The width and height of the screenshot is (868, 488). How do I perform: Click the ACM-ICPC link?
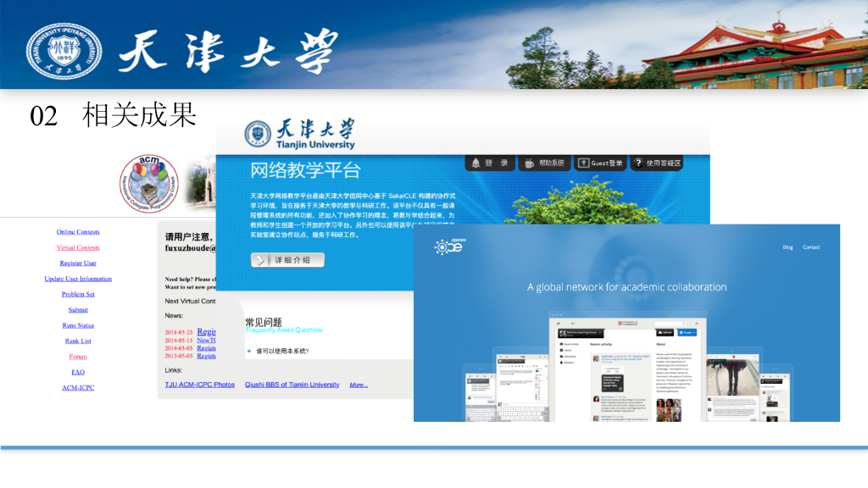click(x=78, y=387)
